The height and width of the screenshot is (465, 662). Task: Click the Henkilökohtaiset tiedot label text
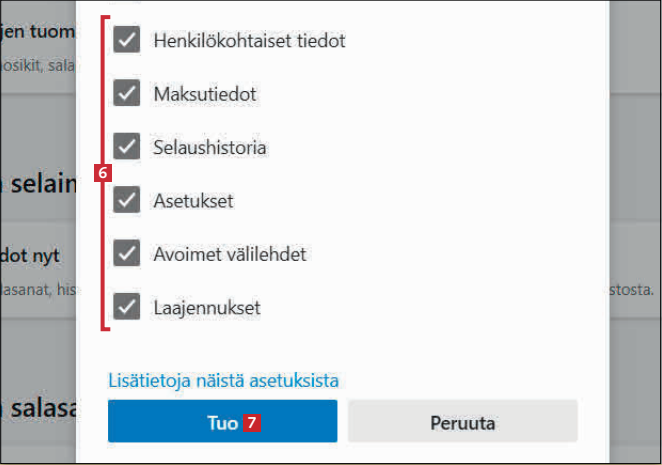250,41
